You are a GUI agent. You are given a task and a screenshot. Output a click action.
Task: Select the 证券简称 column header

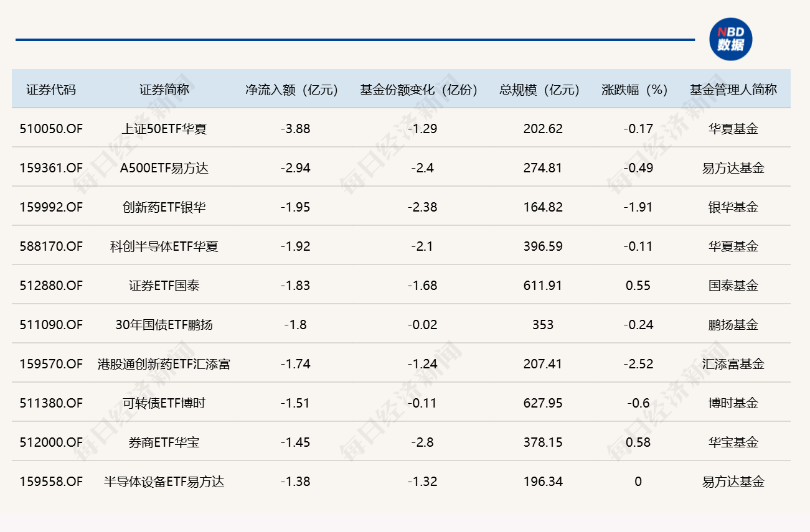click(164, 90)
